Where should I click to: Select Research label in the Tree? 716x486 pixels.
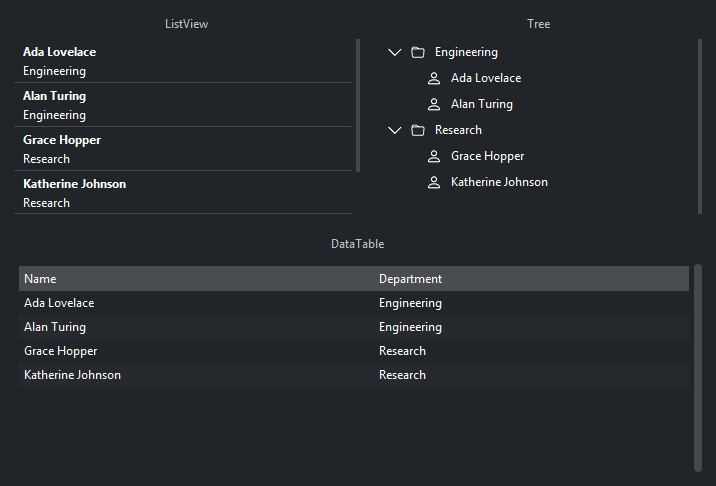click(458, 130)
